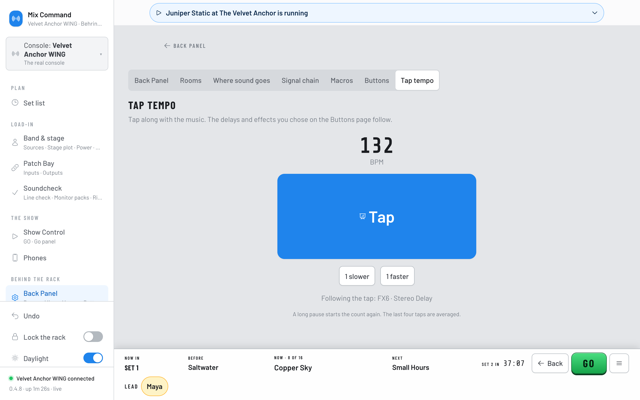Click the Soundcheck checkmark icon
Screen dimensions: 640x400
[x=15, y=193]
